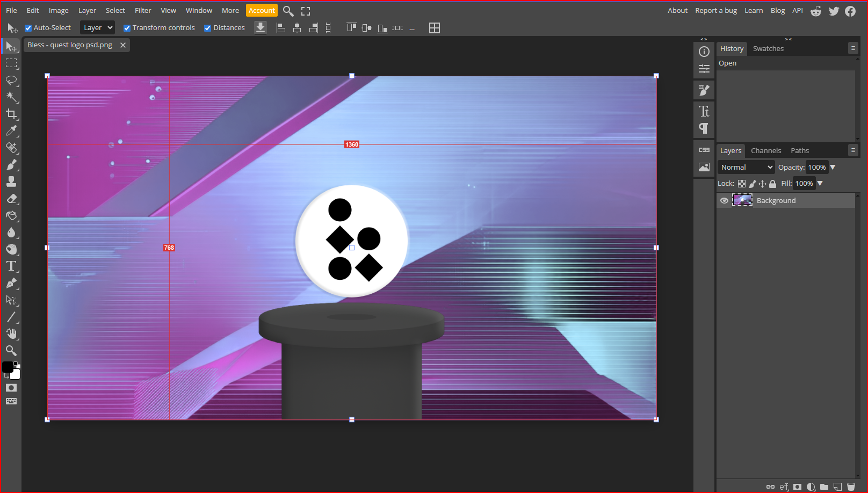868x493 pixels.
Task: Disable the Auto-Select checkbox
Action: coord(28,28)
